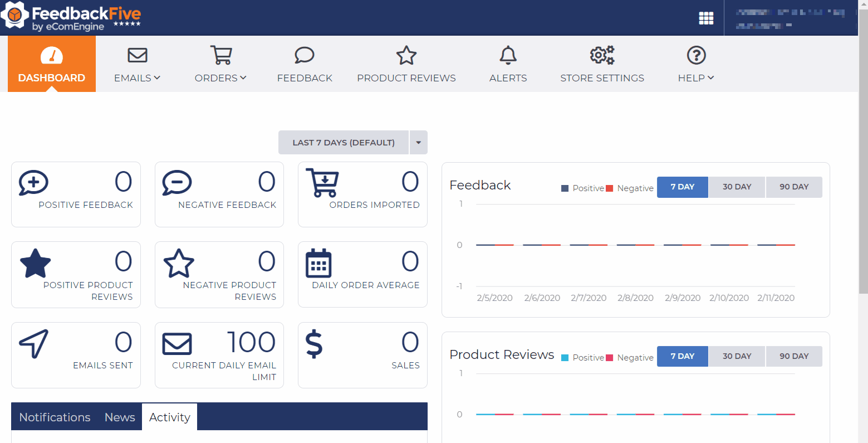The width and height of the screenshot is (868, 443).
Task: Click LAST 7 DAYS (DEFAULT) button
Action: point(343,142)
